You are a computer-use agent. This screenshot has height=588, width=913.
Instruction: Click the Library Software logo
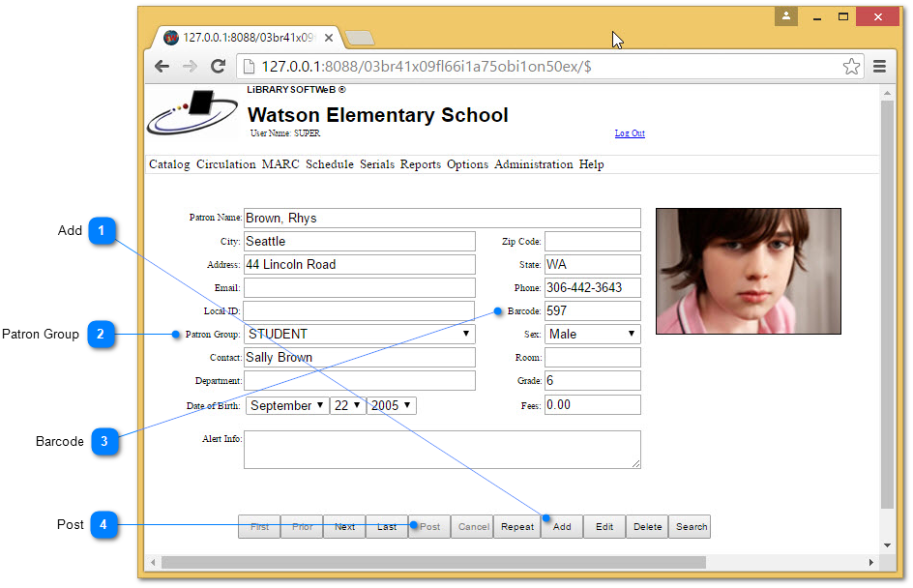(x=192, y=113)
